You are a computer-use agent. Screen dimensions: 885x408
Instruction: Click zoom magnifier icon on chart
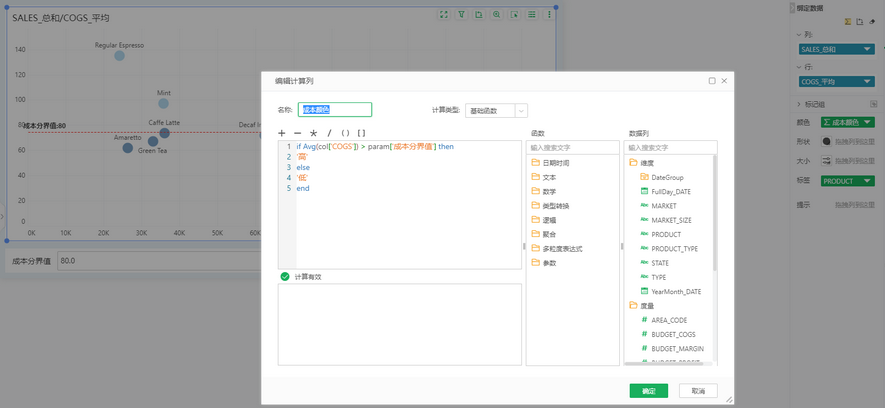pos(496,15)
